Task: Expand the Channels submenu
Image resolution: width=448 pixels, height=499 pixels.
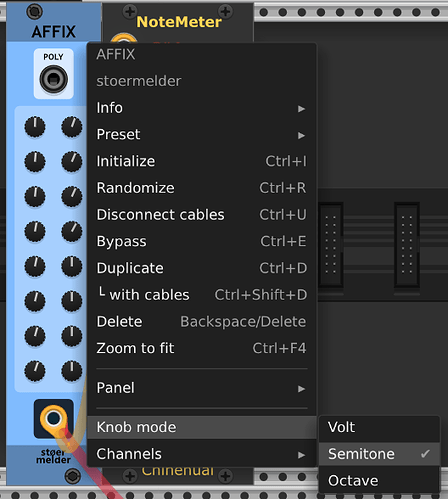Action: coord(201,454)
